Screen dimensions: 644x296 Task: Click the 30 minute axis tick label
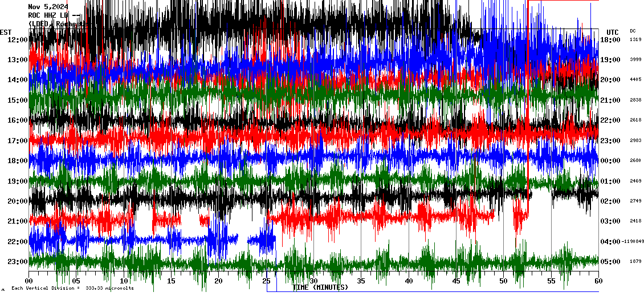pyautogui.click(x=313, y=281)
